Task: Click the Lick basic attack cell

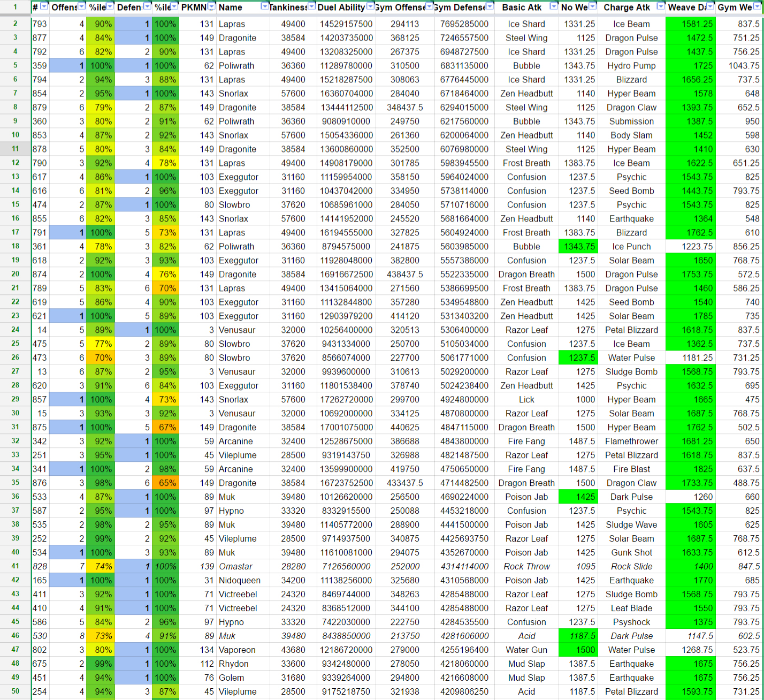Action: [x=526, y=400]
